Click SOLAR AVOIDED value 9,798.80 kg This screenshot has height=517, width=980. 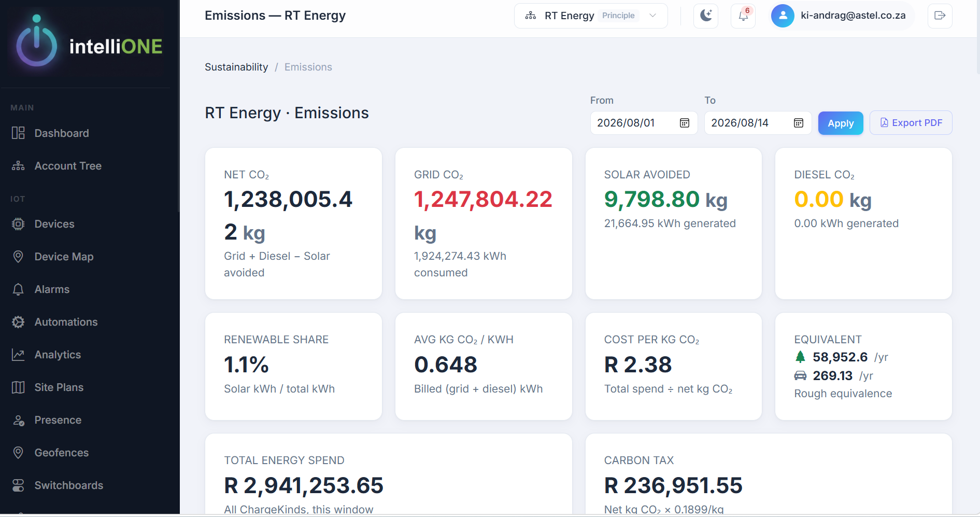point(666,199)
